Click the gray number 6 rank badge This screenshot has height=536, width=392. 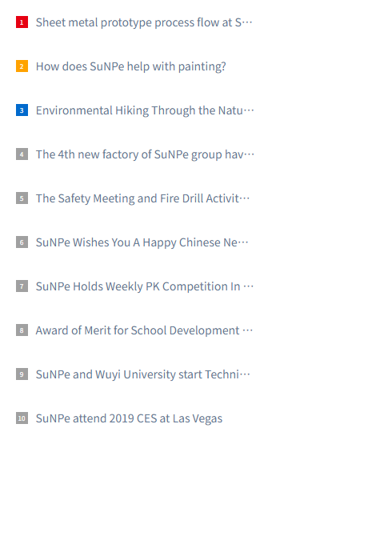point(22,242)
